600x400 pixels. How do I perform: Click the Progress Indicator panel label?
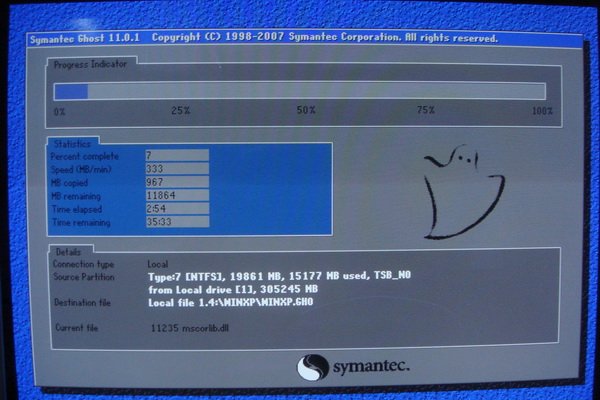[90, 65]
